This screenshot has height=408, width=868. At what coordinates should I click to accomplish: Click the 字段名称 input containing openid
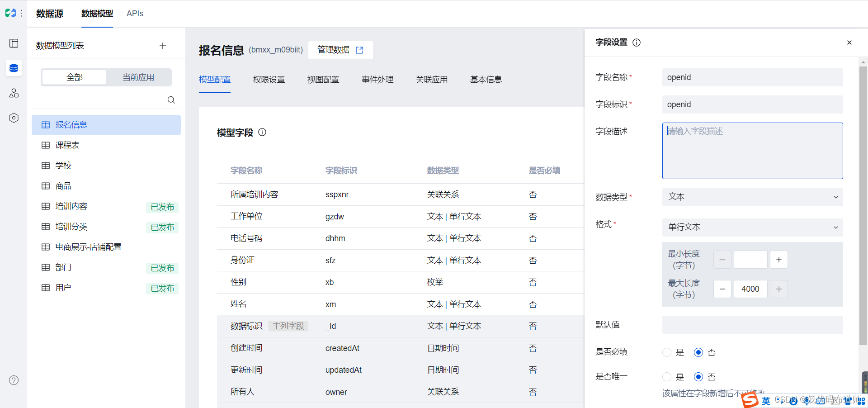752,77
